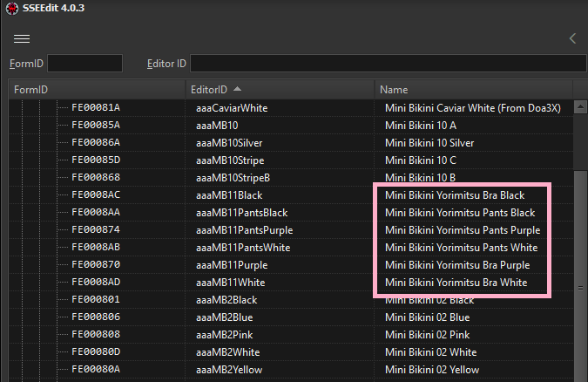This screenshot has width=588, height=382.
Task: Sort by the FormID column header
Action: tap(97, 90)
